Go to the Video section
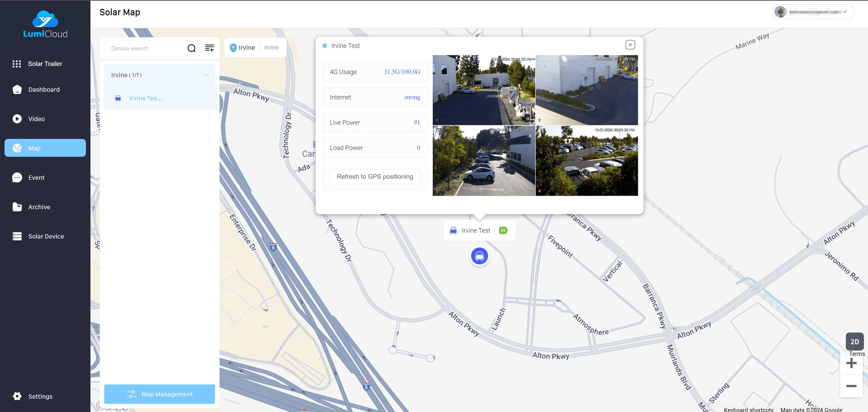 click(x=45, y=119)
